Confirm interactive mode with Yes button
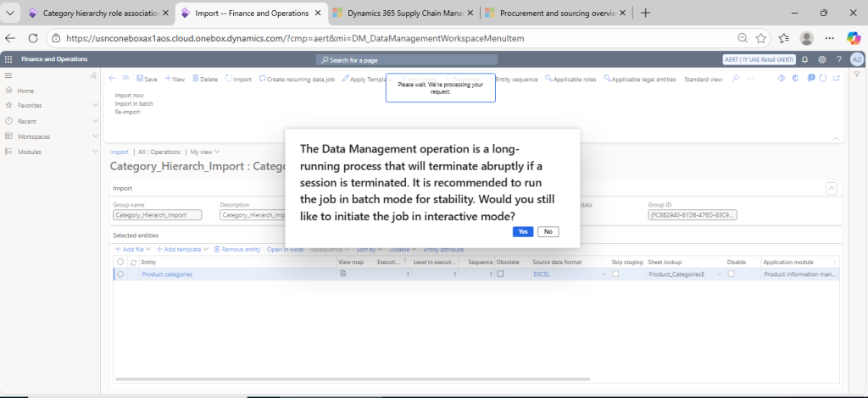The image size is (868, 398). click(x=523, y=231)
